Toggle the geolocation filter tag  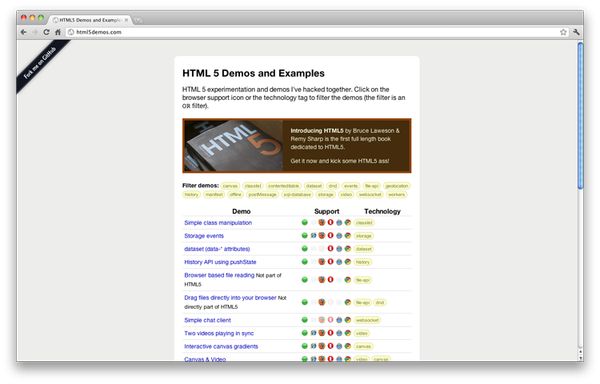(397, 186)
